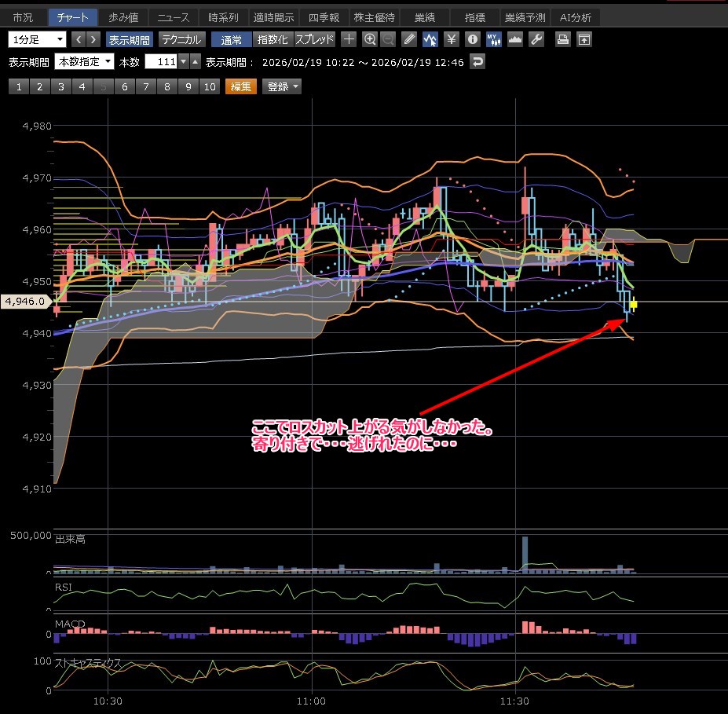Viewport: 728px width, 714px height.
Task: Click the yen price icon
Action: (452, 39)
